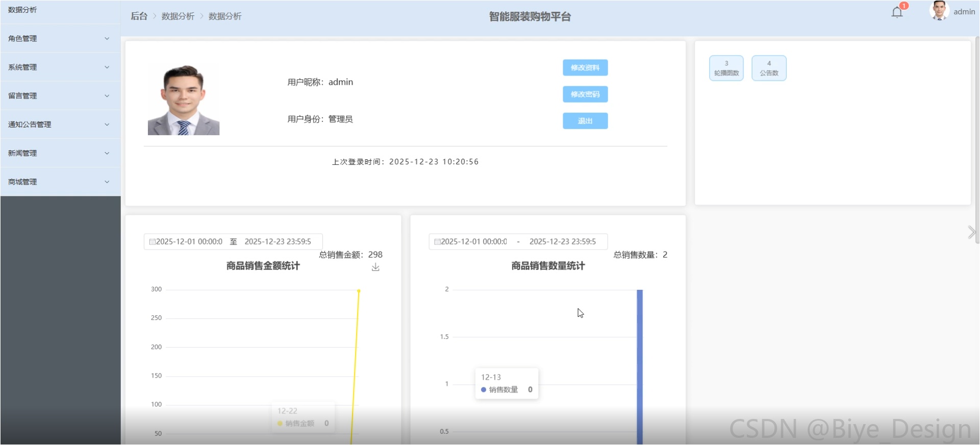Open the 轮播图数 stat card
This screenshot has height=445, width=980.
pos(726,68)
